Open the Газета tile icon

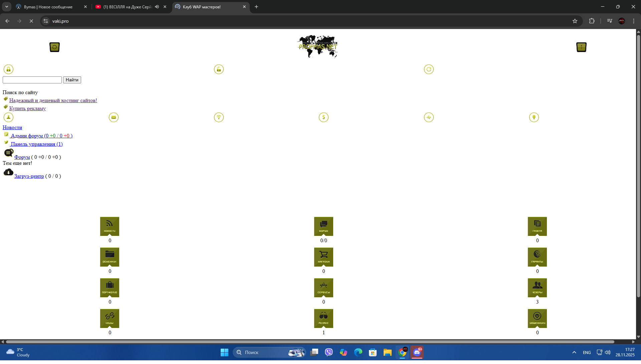click(x=537, y=226)
